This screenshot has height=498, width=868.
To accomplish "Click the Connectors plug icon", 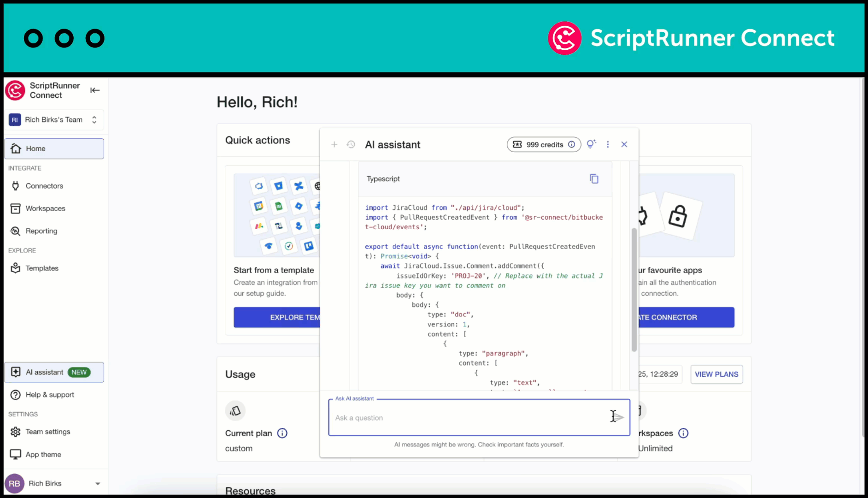I will pos(16,186).
